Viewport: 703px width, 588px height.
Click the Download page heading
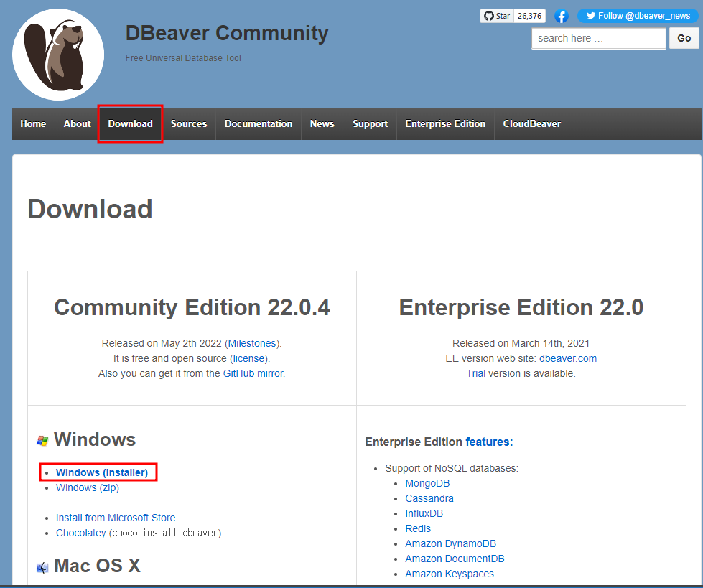coord(90,209)
